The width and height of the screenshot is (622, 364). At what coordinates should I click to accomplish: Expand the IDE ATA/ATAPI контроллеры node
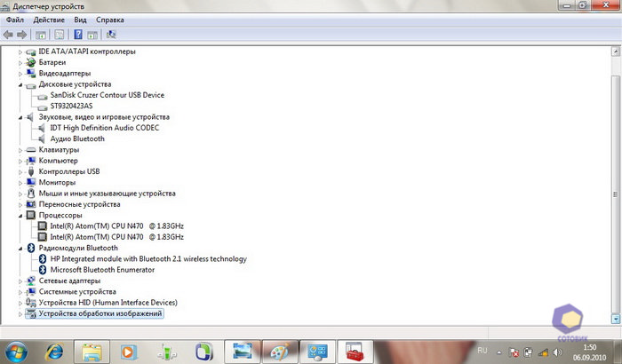20,51
